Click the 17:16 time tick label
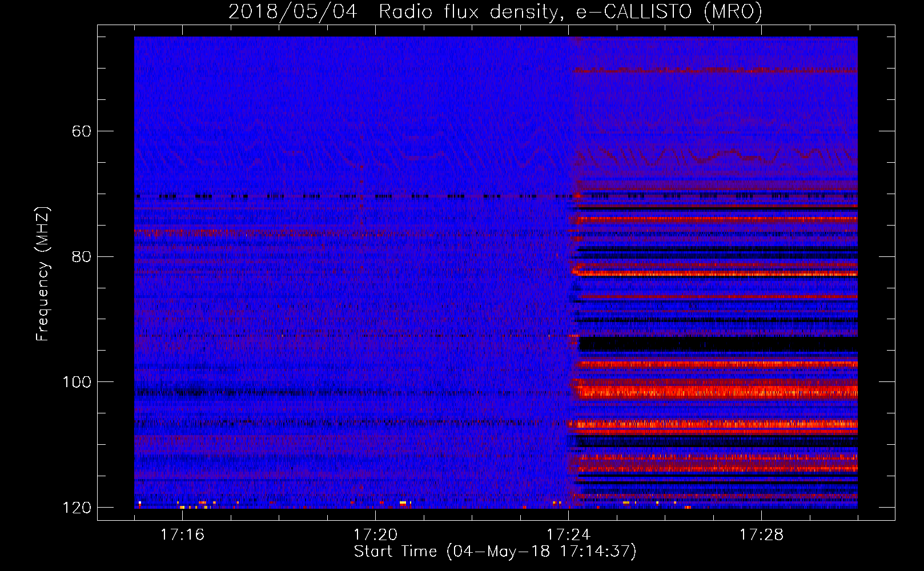The image size is (924, 571). [x=182, y=534]
